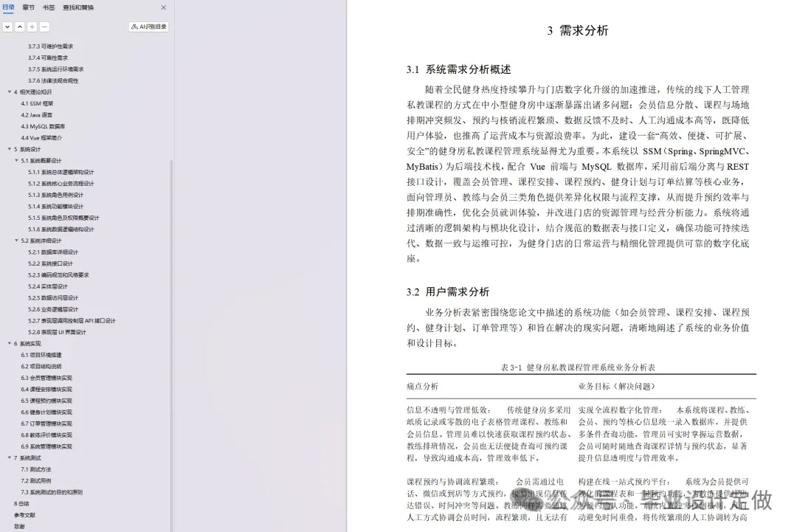Switch to the 目录 tab
This screenshot has width=797, height=532.
[x=9, y=7]
